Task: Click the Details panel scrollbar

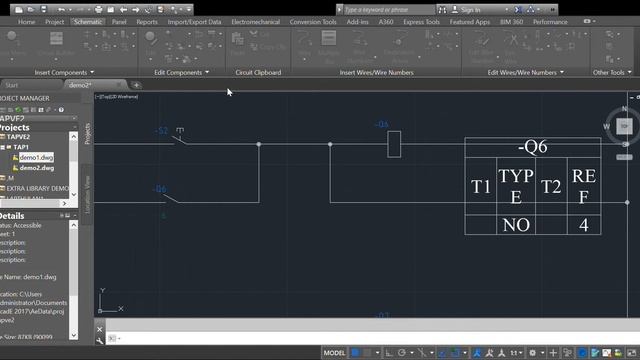Action: coord(73,280)
